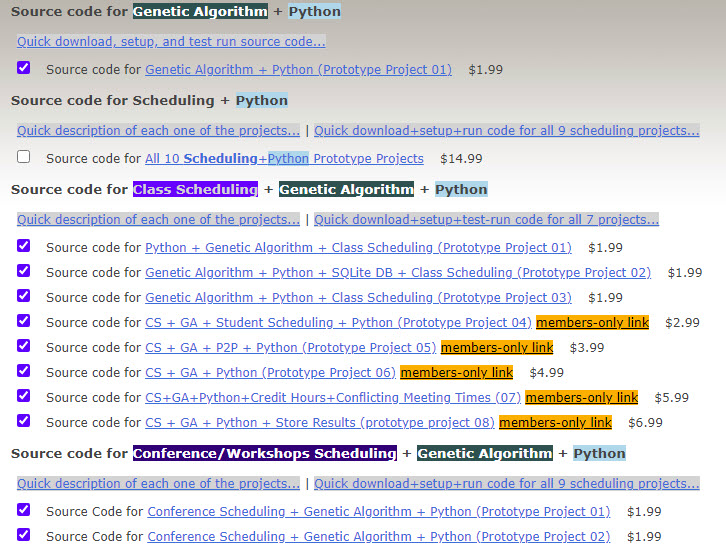Open Python + Genetic Algorithm + Class Scheduling Project 01 link
Image resolution: width=726 pixels, height=551 pixels.
[x=358, y=248]
